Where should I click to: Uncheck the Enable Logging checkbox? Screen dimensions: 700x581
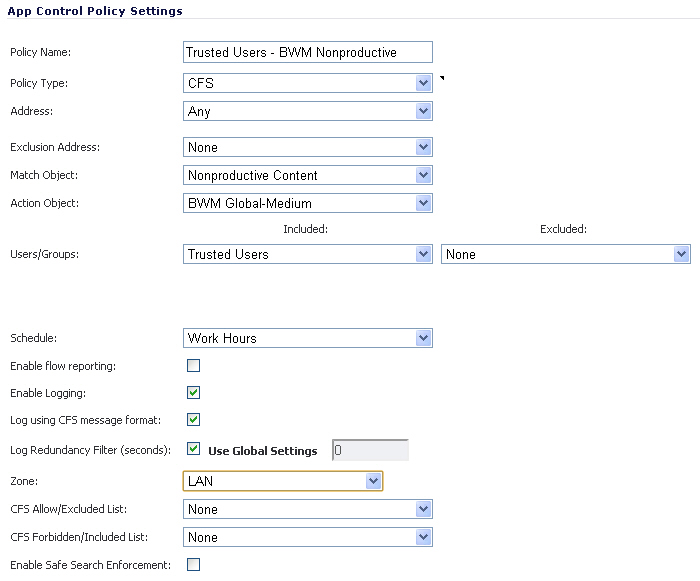pos(194,393)
